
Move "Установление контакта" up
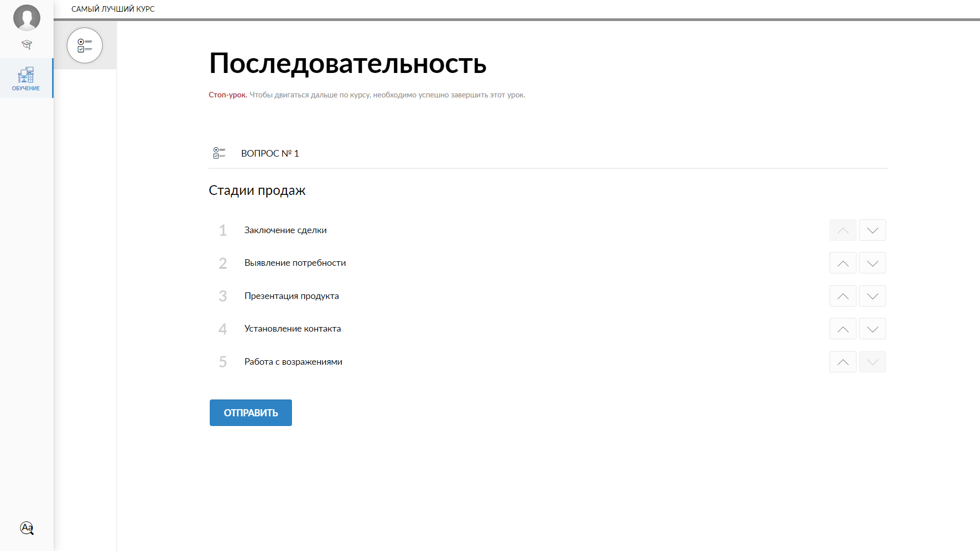[843, 329]
